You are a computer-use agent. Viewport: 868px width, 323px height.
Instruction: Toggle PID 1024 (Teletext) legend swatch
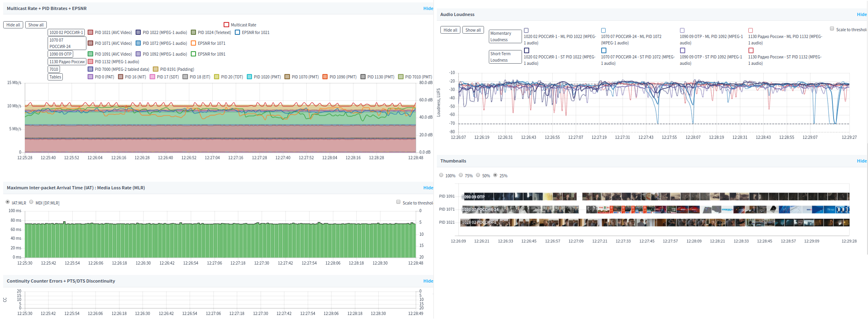[194, 32]
